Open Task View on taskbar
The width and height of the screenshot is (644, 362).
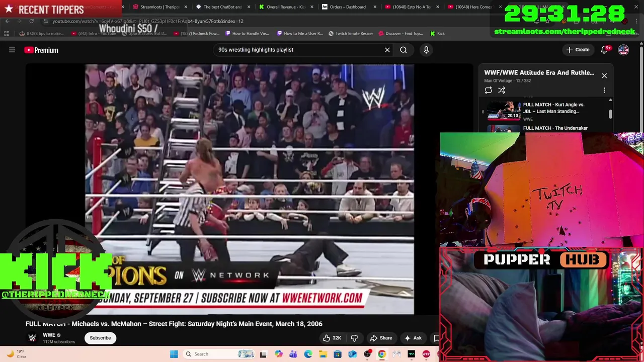pyautogui.click(x=263, y=354)
